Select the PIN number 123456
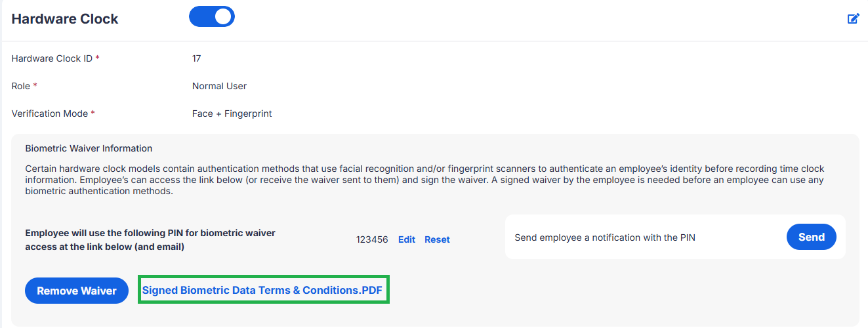The height and width of the screenshot is (328, 868). (x=373, y=239)
